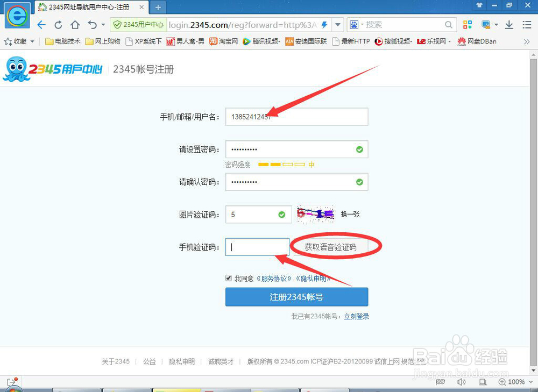538x392 pixels.
Task: Click the 获取语音验证码 button
Action: 331,247
